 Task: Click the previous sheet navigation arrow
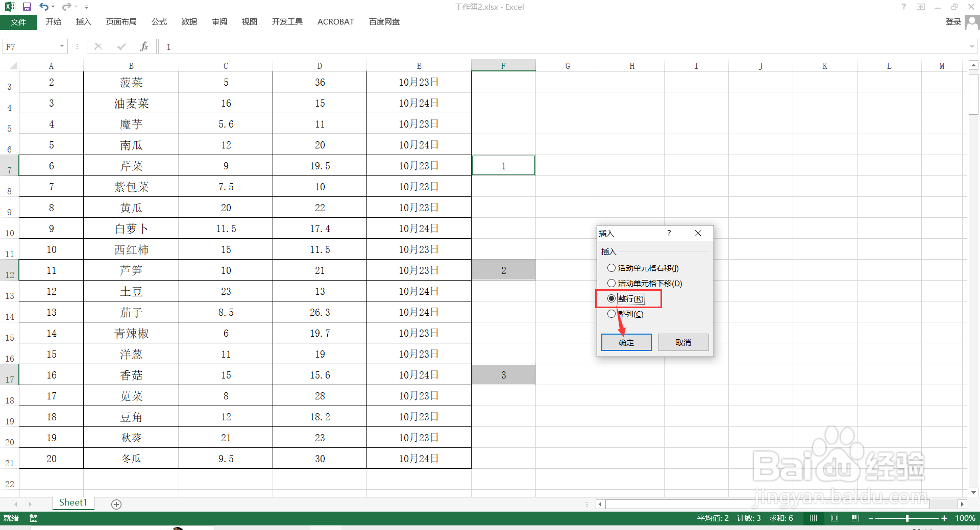tap(15, 504)
